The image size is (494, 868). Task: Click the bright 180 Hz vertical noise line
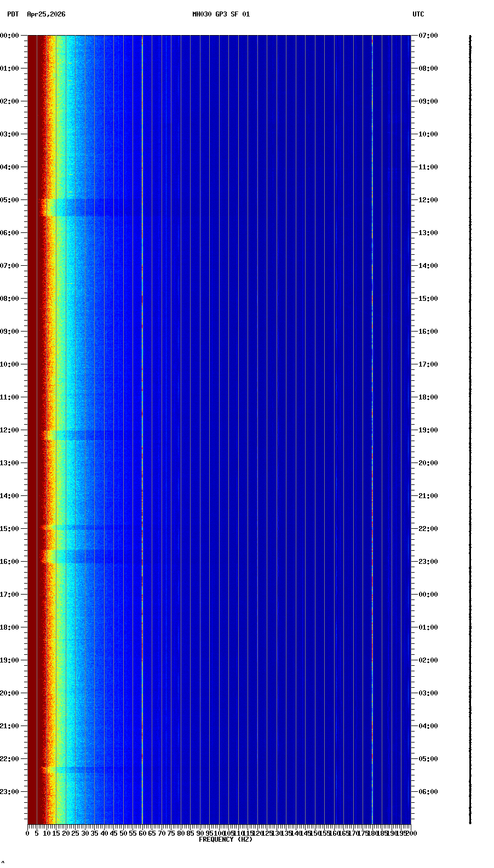point(372,430)
